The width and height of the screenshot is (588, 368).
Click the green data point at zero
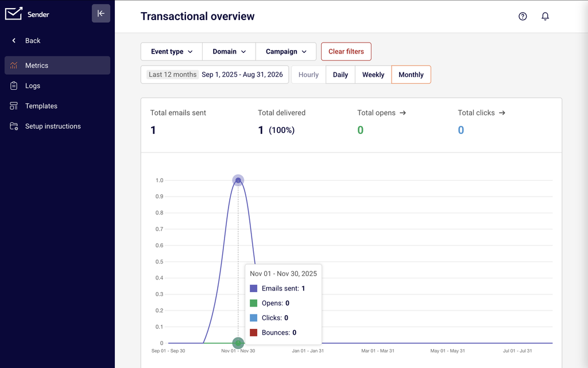(238, 343)
